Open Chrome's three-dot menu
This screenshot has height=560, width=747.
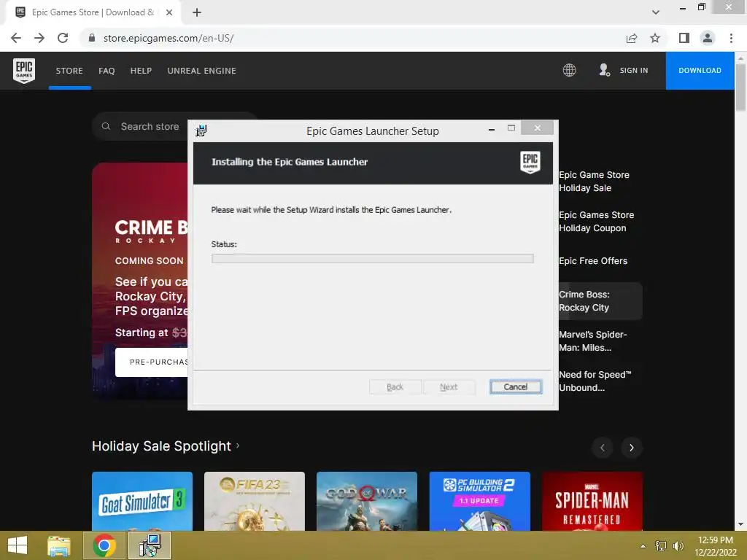pos(731,38)
